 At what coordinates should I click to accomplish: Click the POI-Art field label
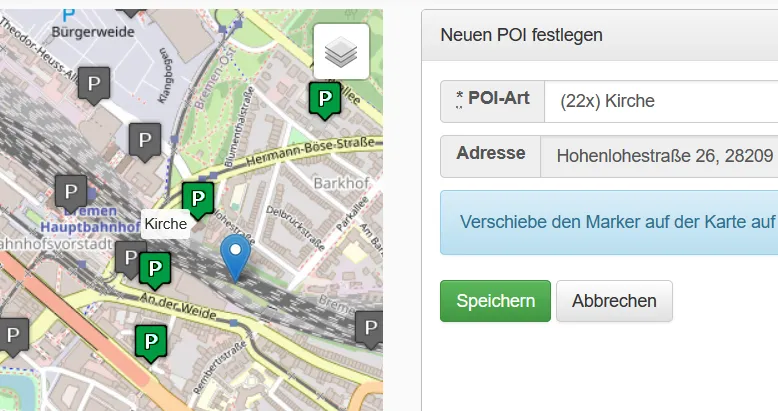(493, 100)
